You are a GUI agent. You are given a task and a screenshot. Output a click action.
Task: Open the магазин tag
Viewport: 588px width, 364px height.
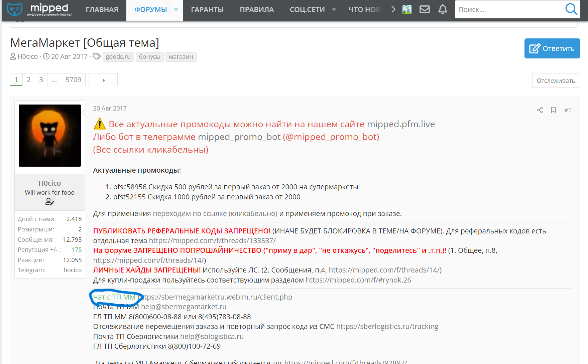[181, 57]
